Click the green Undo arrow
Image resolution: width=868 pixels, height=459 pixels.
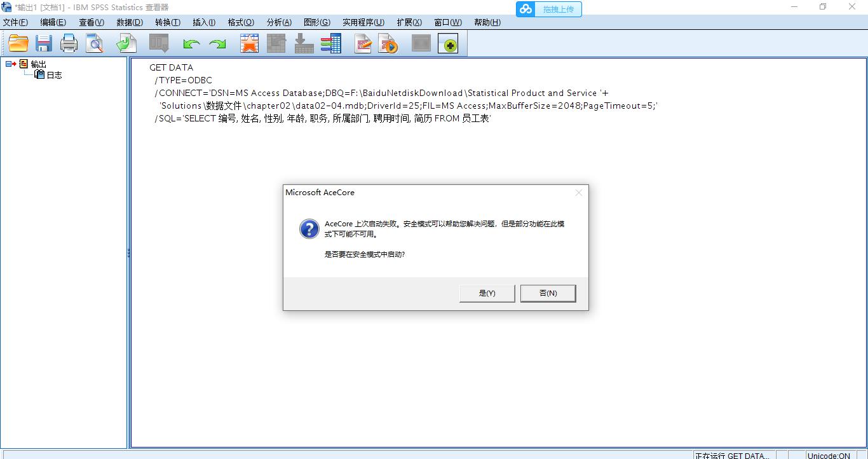191,44
